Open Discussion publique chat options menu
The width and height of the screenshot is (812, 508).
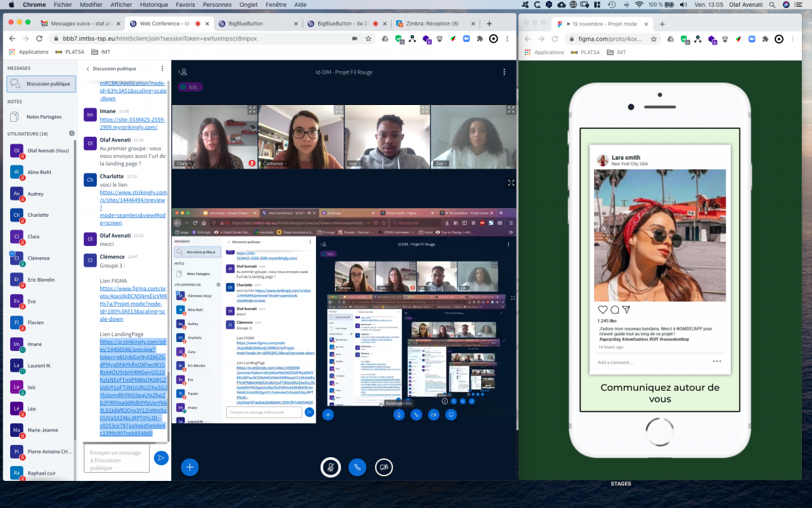162,68
